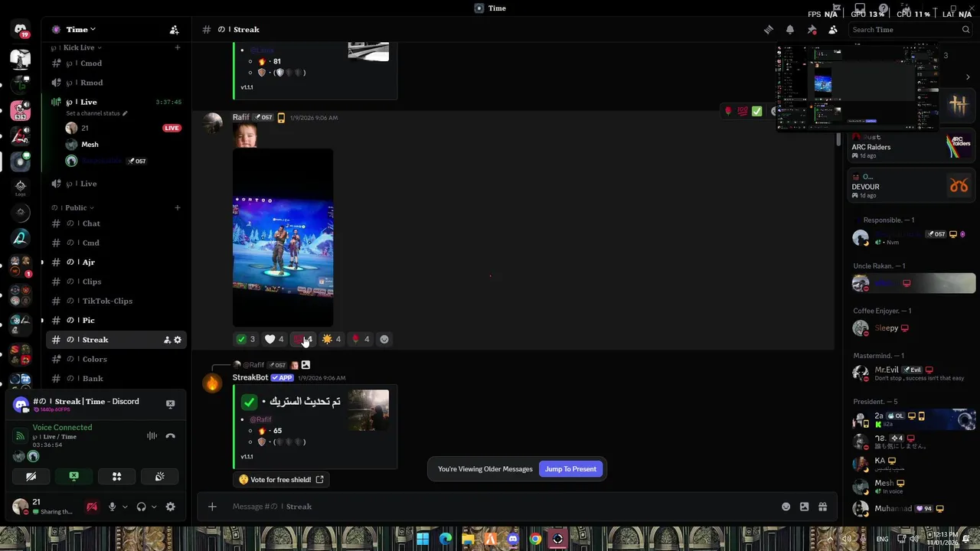Click invite people icon beside Time
Viewport: 980px width, 551px height.
pyautogui.click(x=175, y=30)
